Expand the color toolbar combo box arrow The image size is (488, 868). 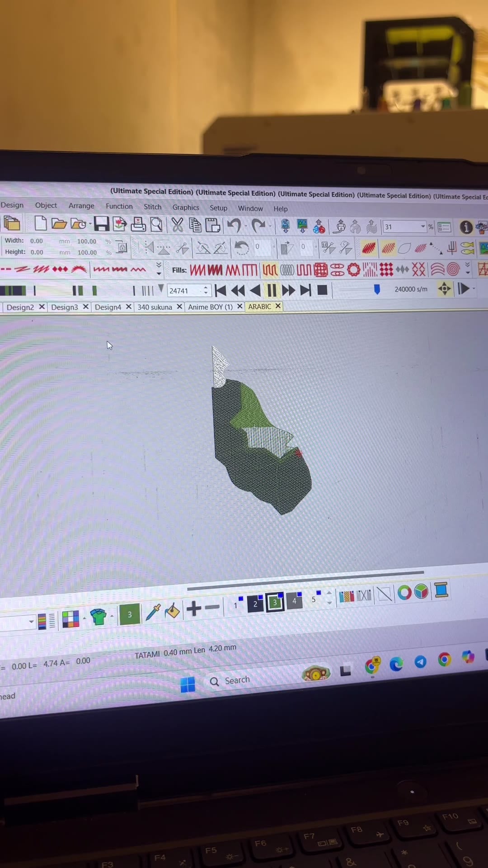coord(31,622)
